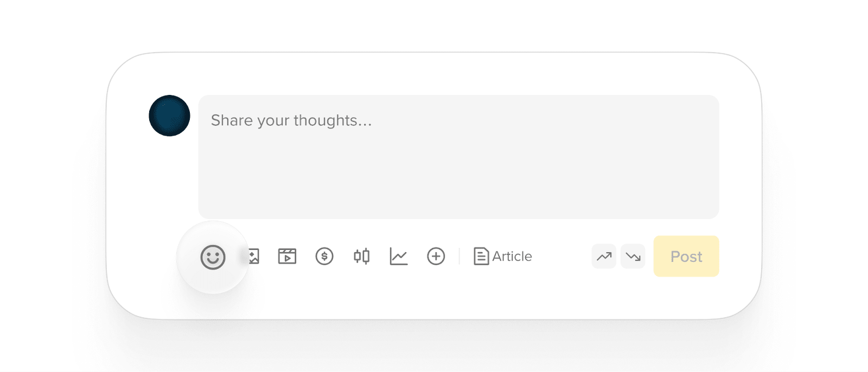The width and height of the screenshot is (868, 372).
Task: Click the Article text label
Action: [x=512, y=256]
